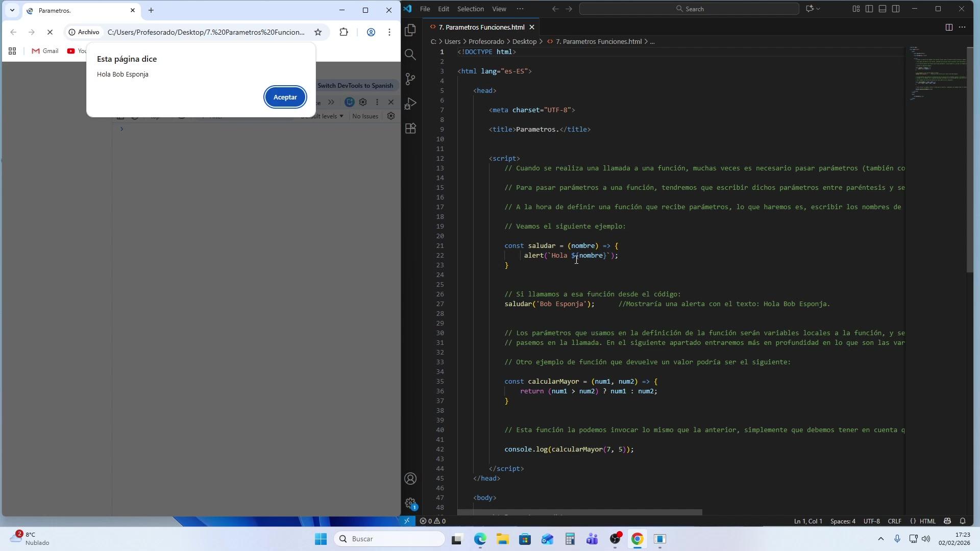Open the editor More Actions menu
The height and width of the screenshot is (551, 980).
click(x=962, y=27)
